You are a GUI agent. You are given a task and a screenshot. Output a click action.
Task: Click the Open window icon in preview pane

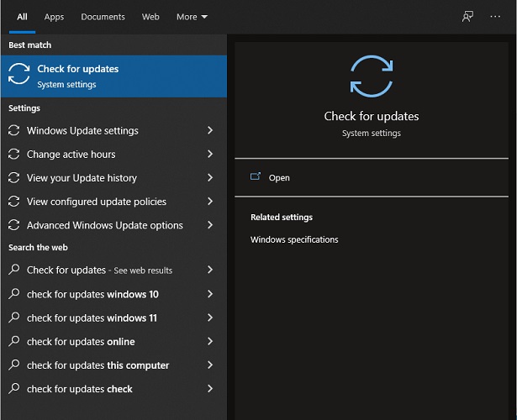[256, 177]
